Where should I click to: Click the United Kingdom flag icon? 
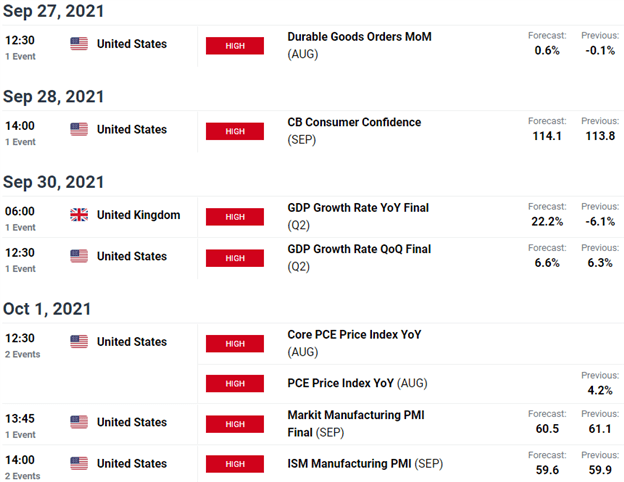pyautogui.click(x=79, y=215)
